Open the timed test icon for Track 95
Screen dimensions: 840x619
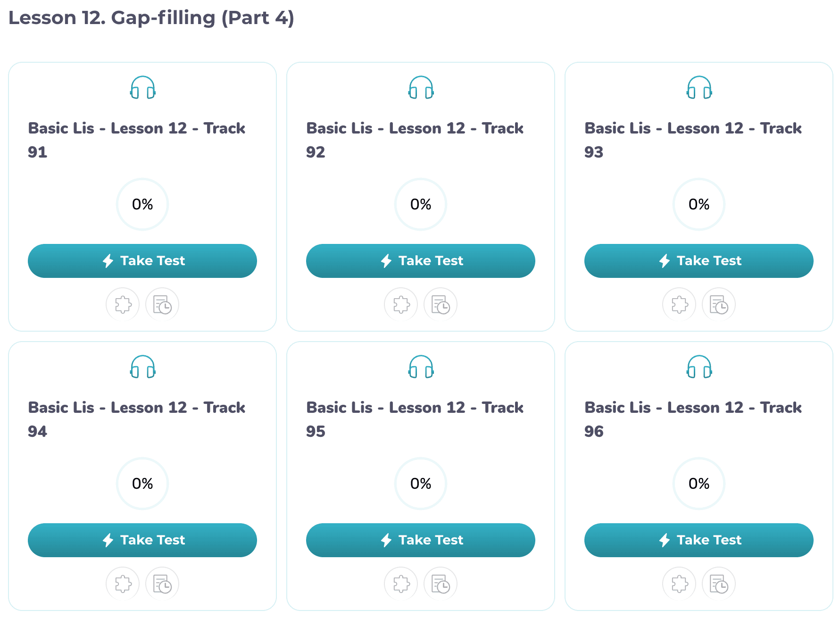pos(441,584)
